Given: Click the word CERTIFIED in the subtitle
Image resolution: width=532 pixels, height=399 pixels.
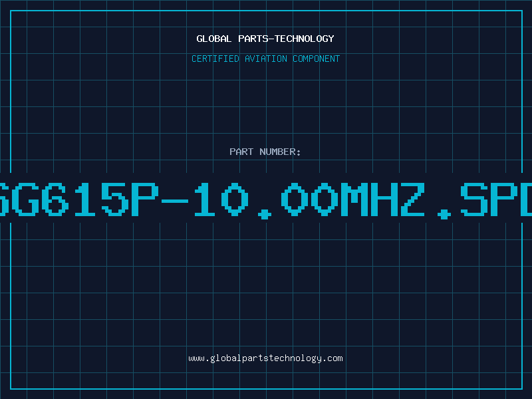Looking at the screenshot, I should tap(215, 59).
